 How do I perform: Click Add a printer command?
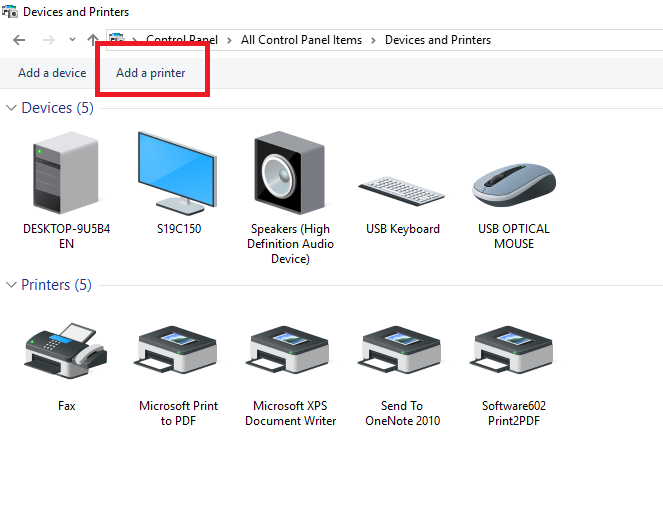pyautogui.click(x=151, y=73)
